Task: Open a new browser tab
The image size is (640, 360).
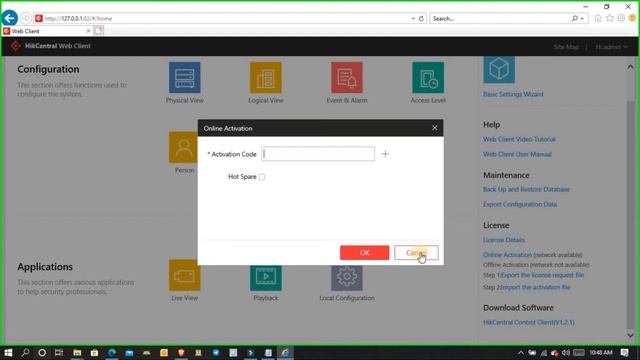Action: click(x=99, y=31)
